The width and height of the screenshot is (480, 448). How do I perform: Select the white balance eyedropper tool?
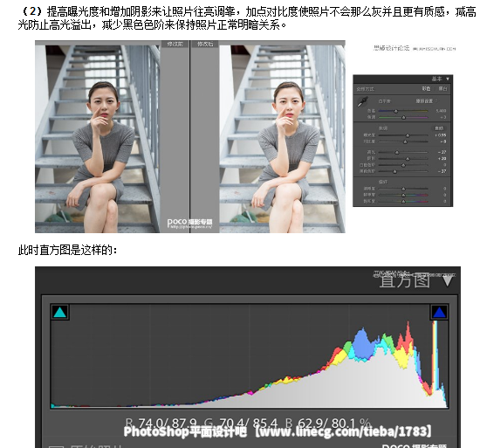[363, 101]
